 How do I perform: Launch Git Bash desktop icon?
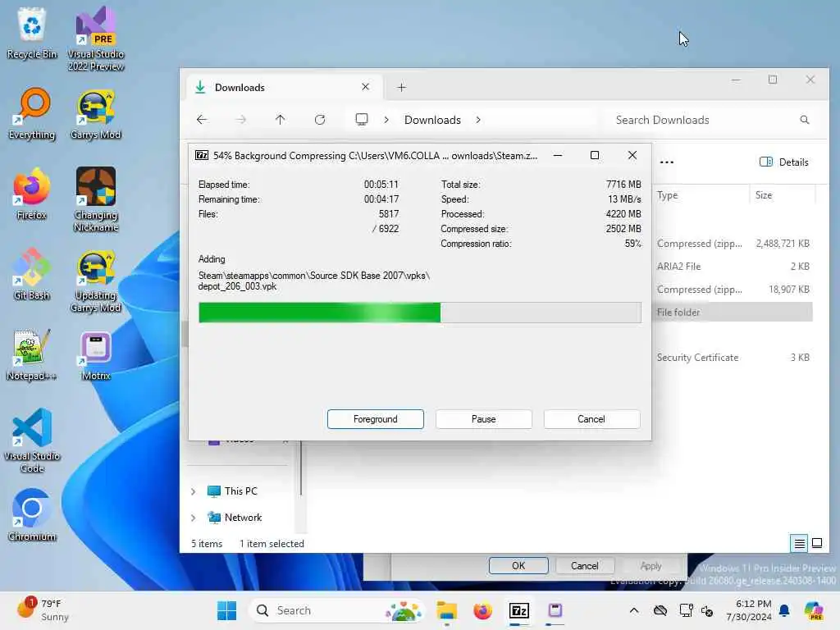tap(32, 274)
